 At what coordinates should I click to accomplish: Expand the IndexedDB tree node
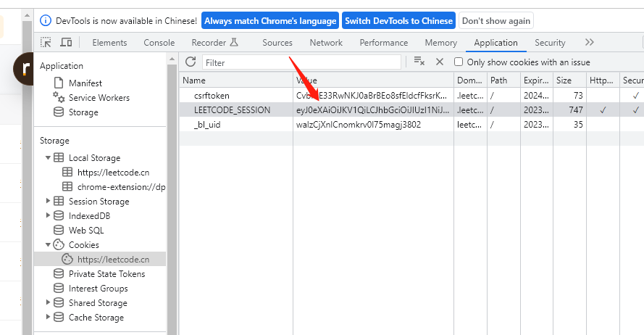tap(48, 215)
